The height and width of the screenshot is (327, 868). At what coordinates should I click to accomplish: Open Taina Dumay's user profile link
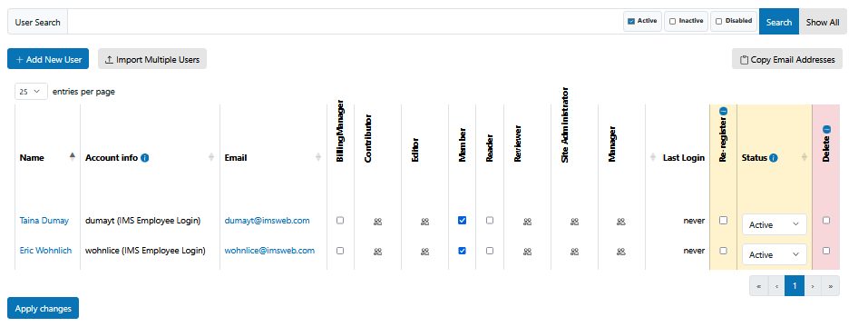point(44,221)
